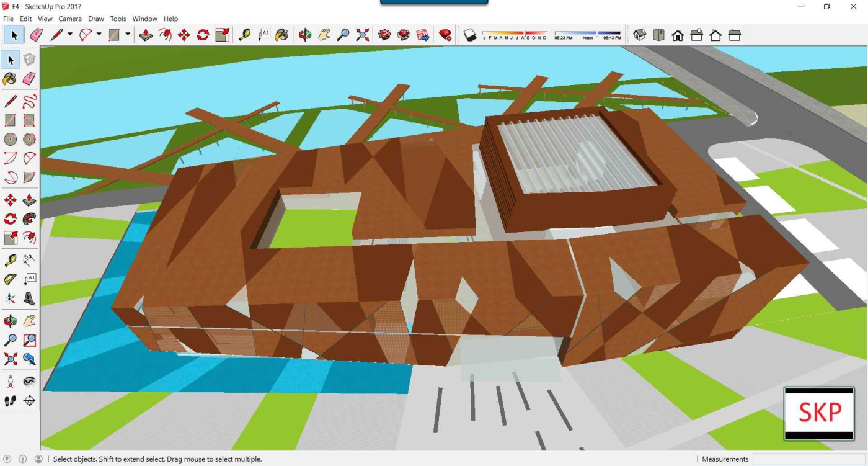The height and width of the screenshot is (466, 868).
Task: Toggle Shadows on or off
Action: [470, 35]
